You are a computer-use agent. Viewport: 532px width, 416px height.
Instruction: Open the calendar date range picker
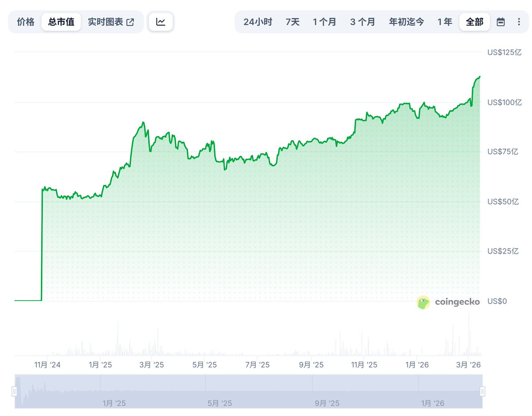tap(501, 22)
